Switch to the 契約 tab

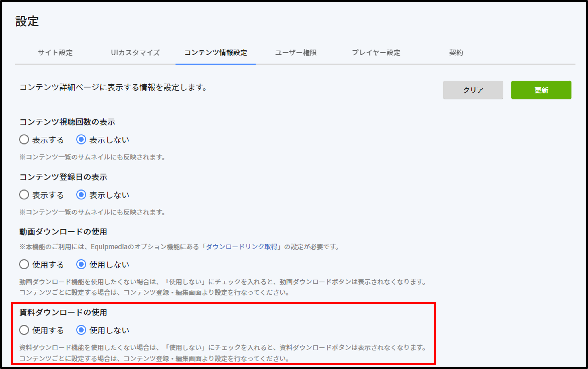456,53
